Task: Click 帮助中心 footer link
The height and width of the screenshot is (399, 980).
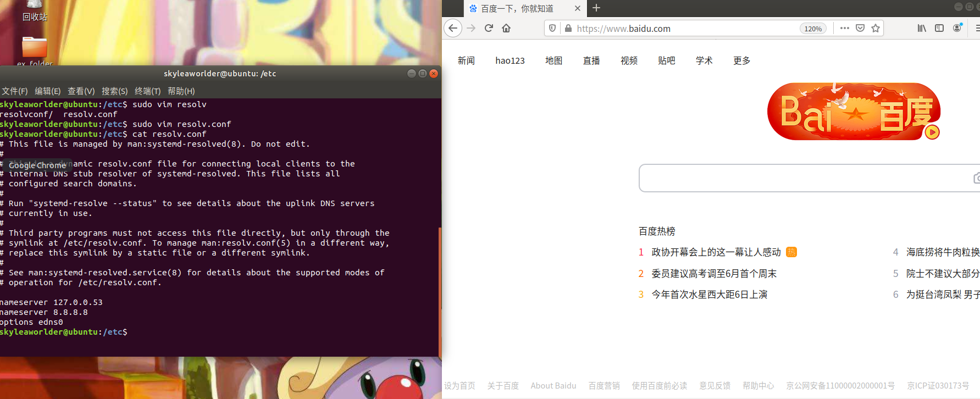Action: point(758,386)
